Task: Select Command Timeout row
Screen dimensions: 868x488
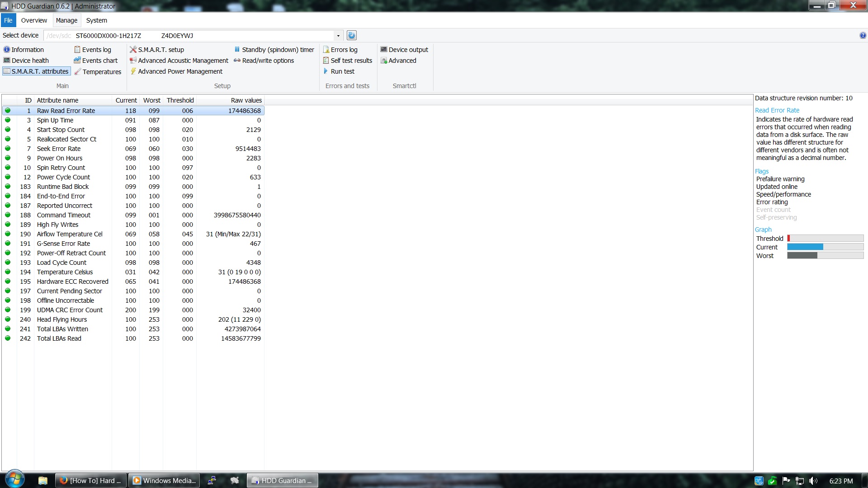Action: [133, 215]
